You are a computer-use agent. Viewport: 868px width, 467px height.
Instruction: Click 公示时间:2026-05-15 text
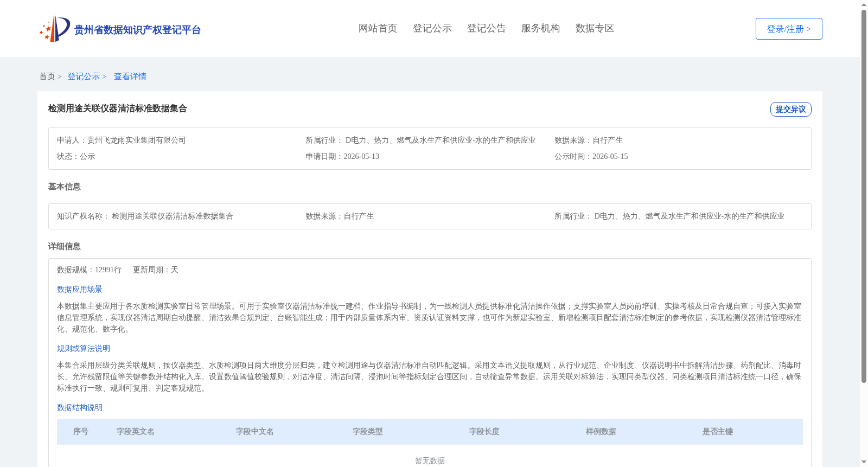[591, 156]
